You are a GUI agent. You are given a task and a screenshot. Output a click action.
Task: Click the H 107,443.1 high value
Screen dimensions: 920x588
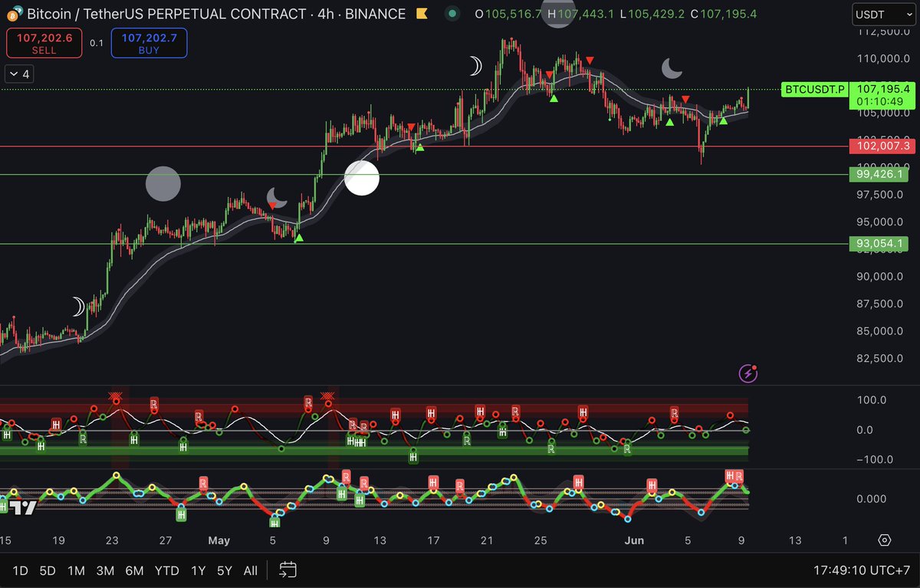(x=579, y=14)
